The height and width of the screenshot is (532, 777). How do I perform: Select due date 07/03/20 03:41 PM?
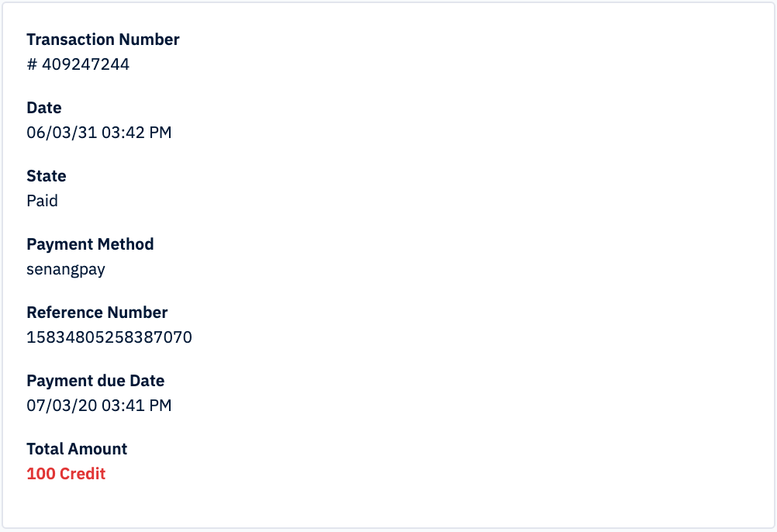coord(99,406)
